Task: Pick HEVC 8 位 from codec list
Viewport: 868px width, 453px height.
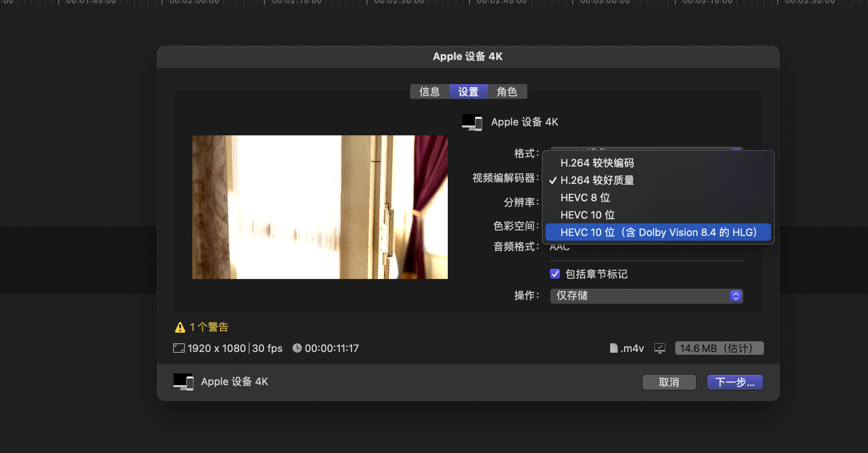Action: 658,198
